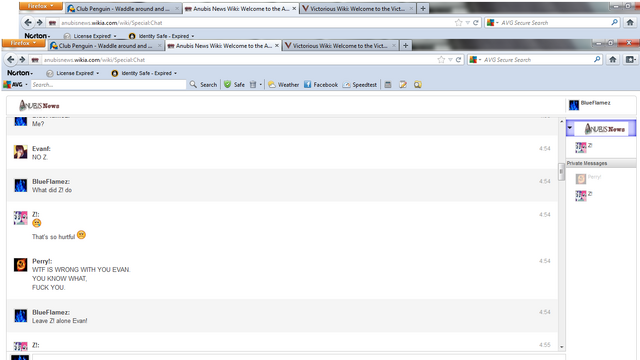
Task: Open private message with Perry!
Action: pos(588,178)
